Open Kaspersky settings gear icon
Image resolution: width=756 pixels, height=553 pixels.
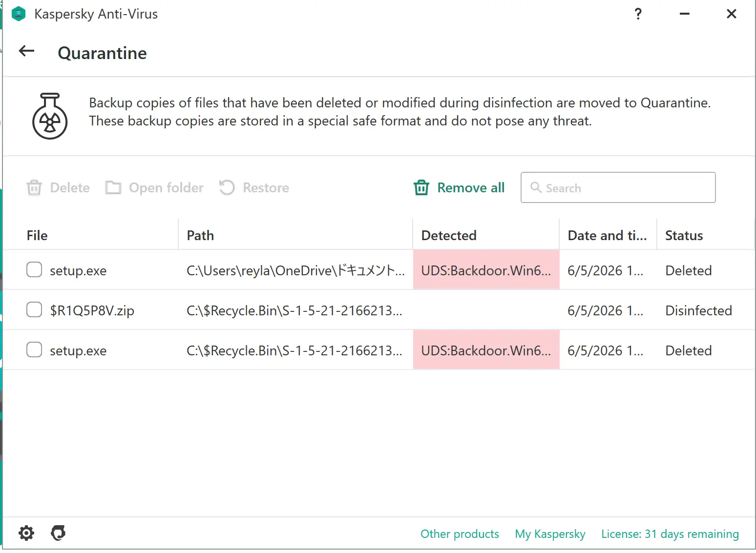[26, 533]
